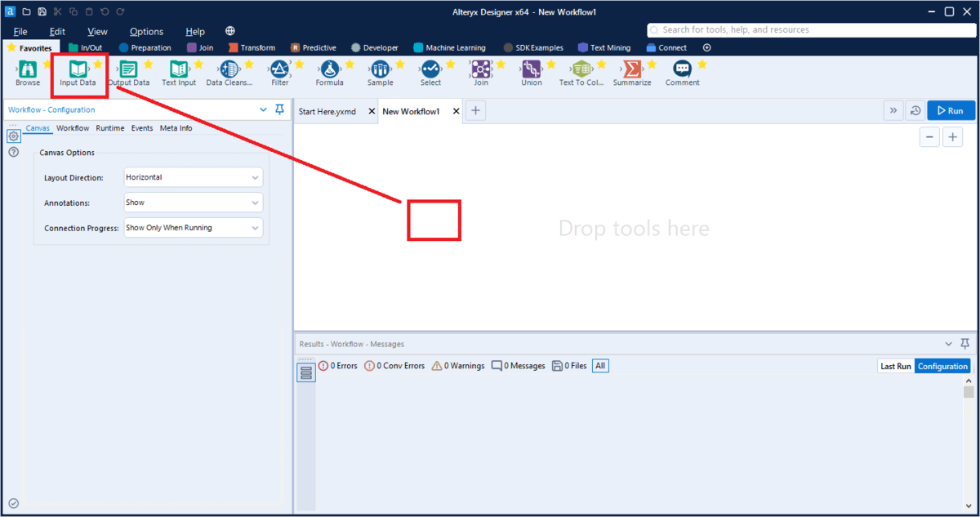The width and height of the screenshot is (980, 517).
Task: Toggle the Conv Errors filter in Results
Action: pyautogui.click(x=394, y=366)
